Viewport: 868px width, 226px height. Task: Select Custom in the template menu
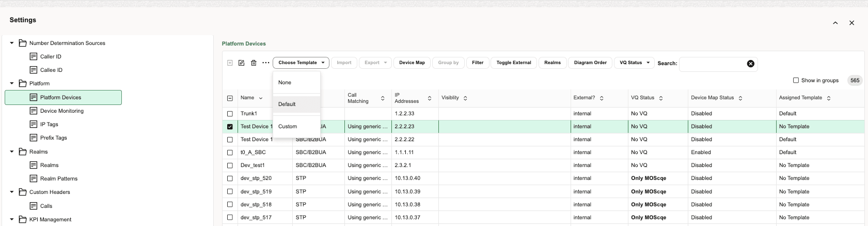click(x=296, y=126)
